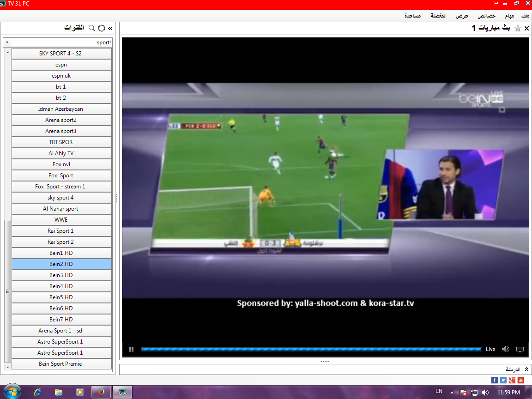
Task: Choose Bein6 HD channel
Action: [x=61, y=308]
